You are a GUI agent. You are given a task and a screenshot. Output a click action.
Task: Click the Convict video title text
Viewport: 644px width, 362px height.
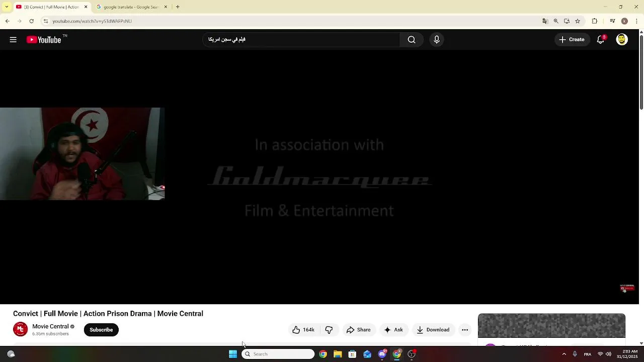coord(108,314)
